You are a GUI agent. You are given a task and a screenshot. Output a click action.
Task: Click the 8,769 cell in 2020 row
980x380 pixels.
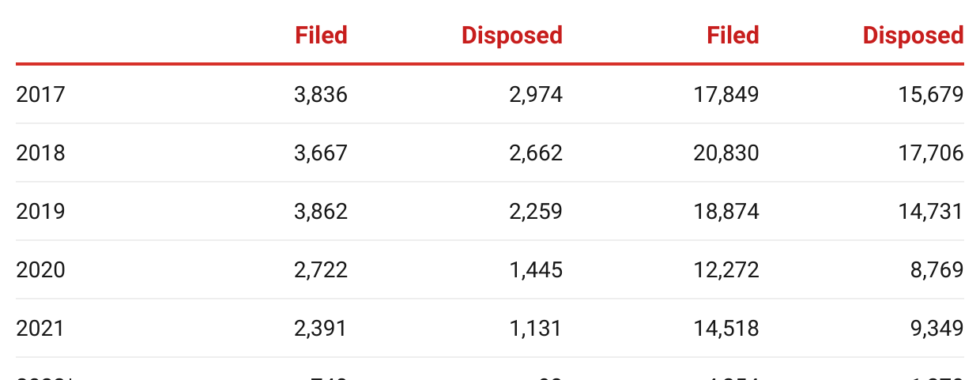(x=936, y=270)
